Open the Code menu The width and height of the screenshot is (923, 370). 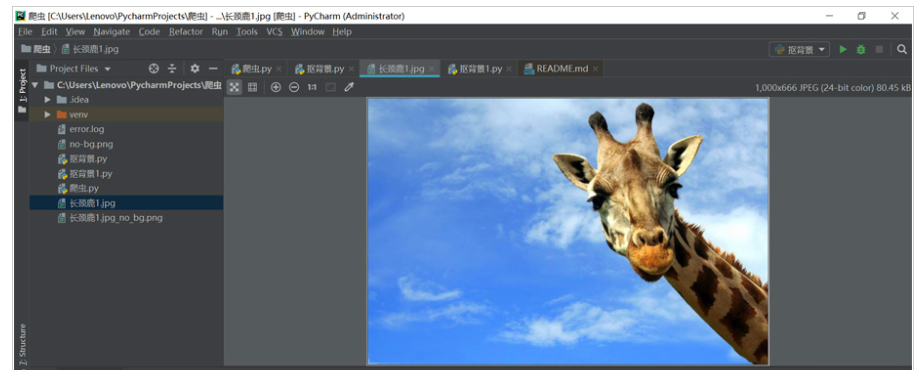coord(150,32)
